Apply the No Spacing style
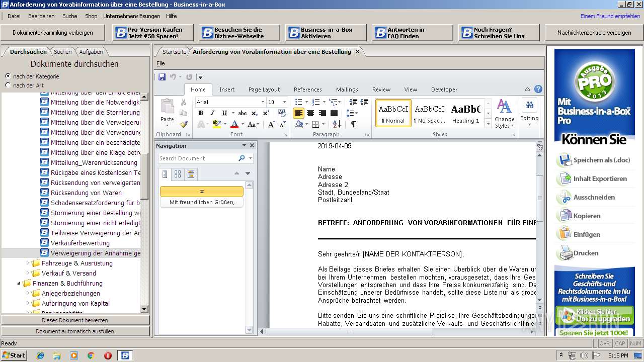The image size is (644, 362). (429, 113)
